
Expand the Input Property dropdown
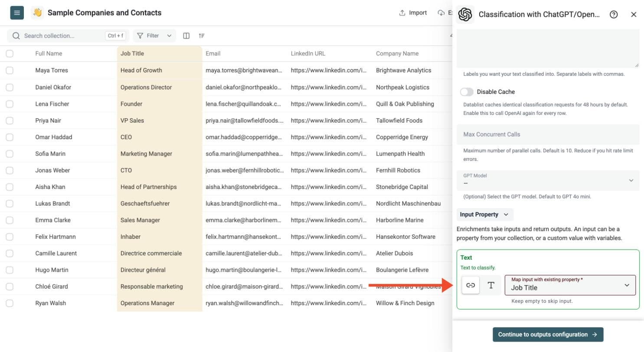(485, 215)
